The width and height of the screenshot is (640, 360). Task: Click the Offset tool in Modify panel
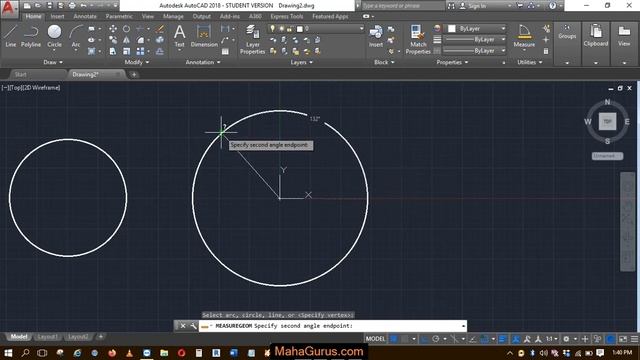pos(160,51)
